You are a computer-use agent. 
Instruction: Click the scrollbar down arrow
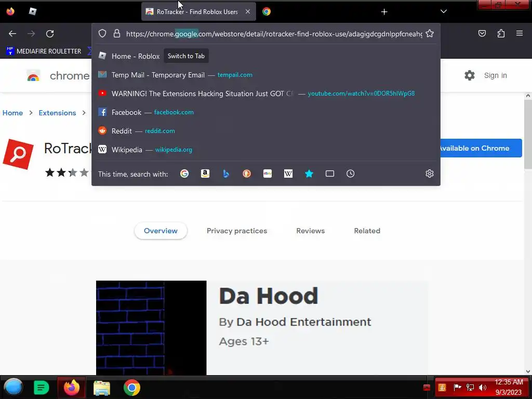[x=528, y=371]
